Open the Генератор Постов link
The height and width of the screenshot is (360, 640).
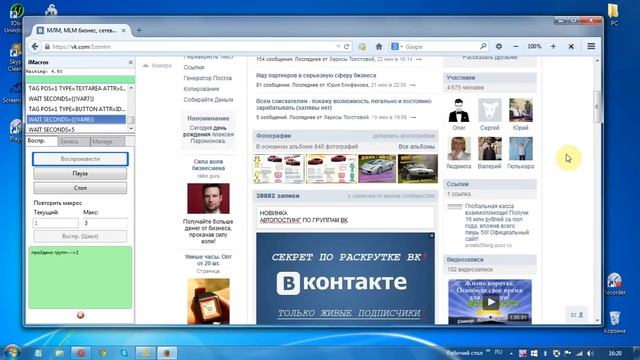(207, 78)
